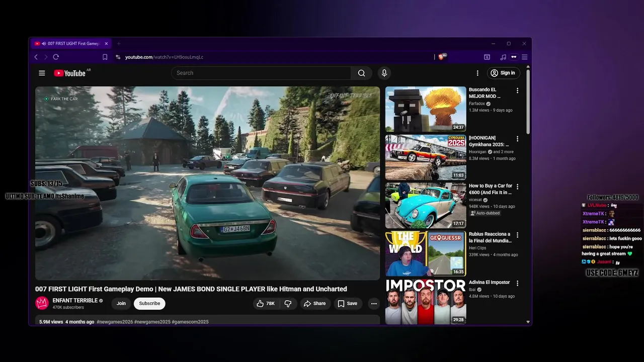Open the ENFANT TERRIBLE channel name link
The width and height of the screenshot is (644, 362).
pyautogui.click(x=75, y=301)
